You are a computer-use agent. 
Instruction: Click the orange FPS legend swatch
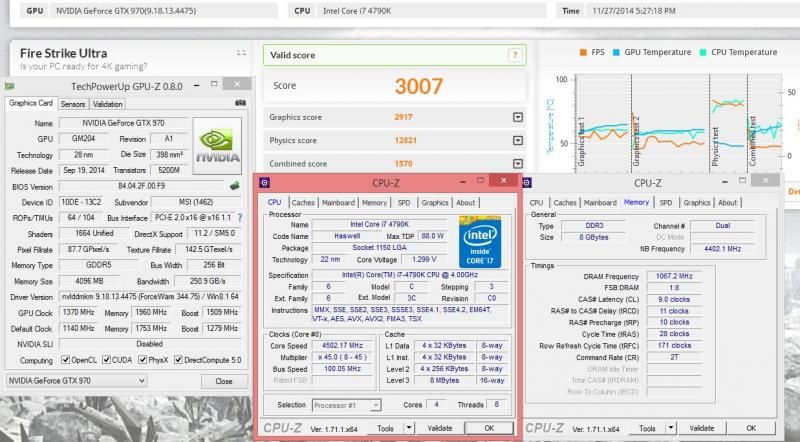(584, 51)
